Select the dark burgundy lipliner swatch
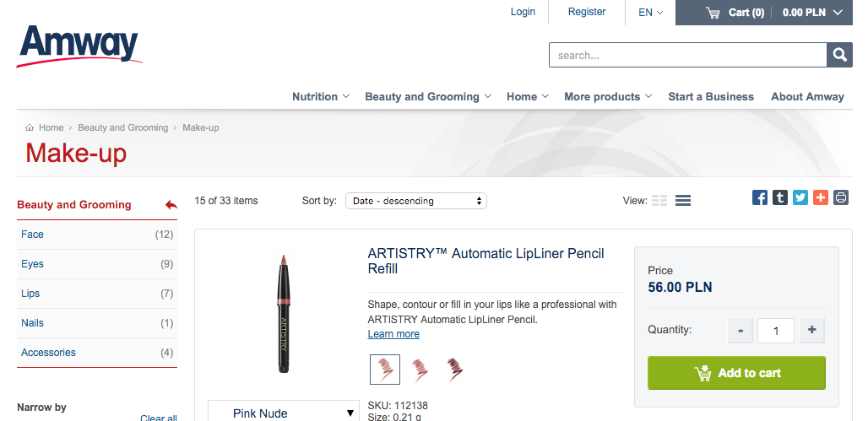This screenshot has height=421, width=868. pyautogui.click(x=455, y=369)
